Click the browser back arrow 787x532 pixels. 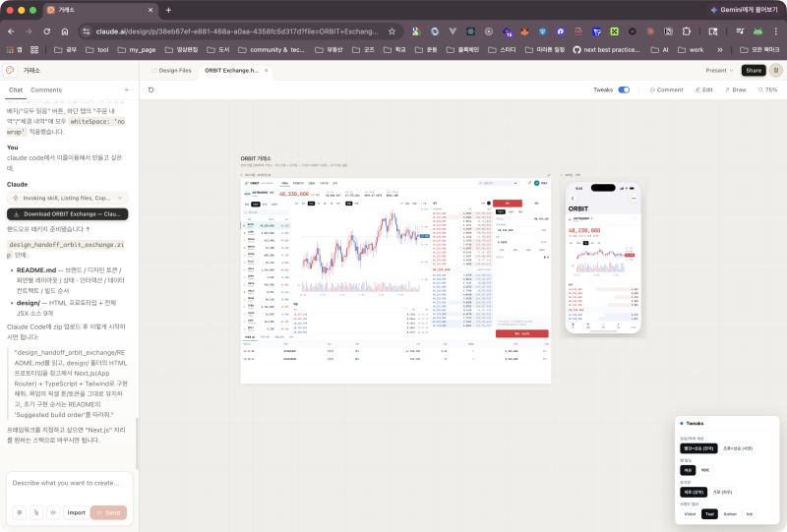pos(11,31)
